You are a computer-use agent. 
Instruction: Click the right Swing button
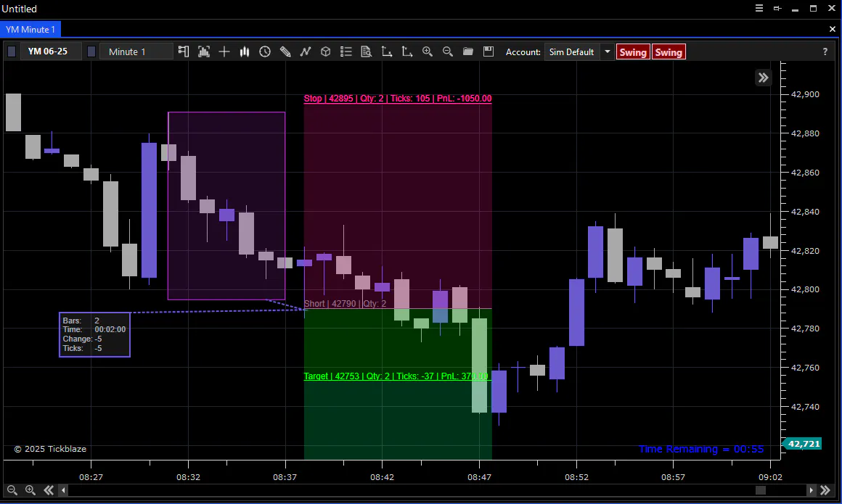click(669, 52)
